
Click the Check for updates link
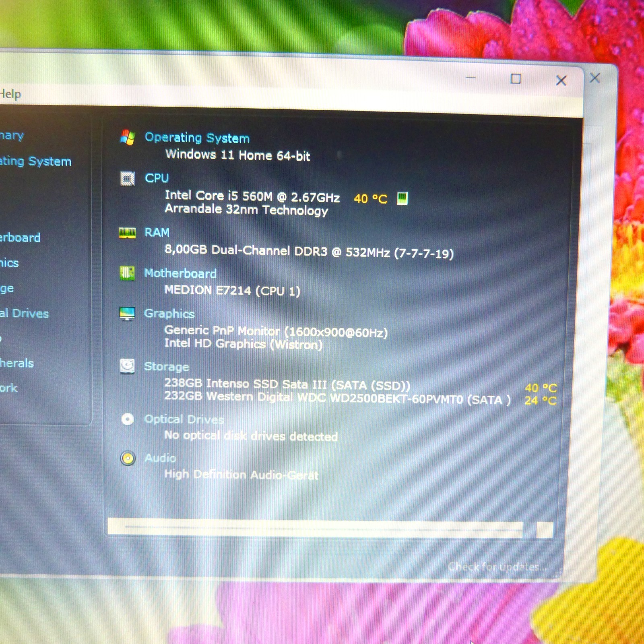pos(497,567)
